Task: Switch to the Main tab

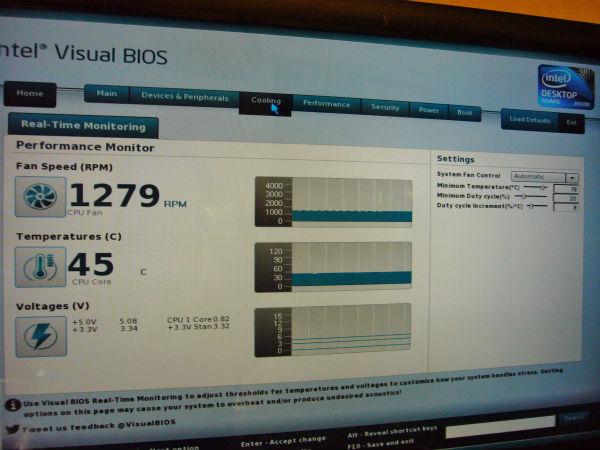Action: tap(107, 93)
